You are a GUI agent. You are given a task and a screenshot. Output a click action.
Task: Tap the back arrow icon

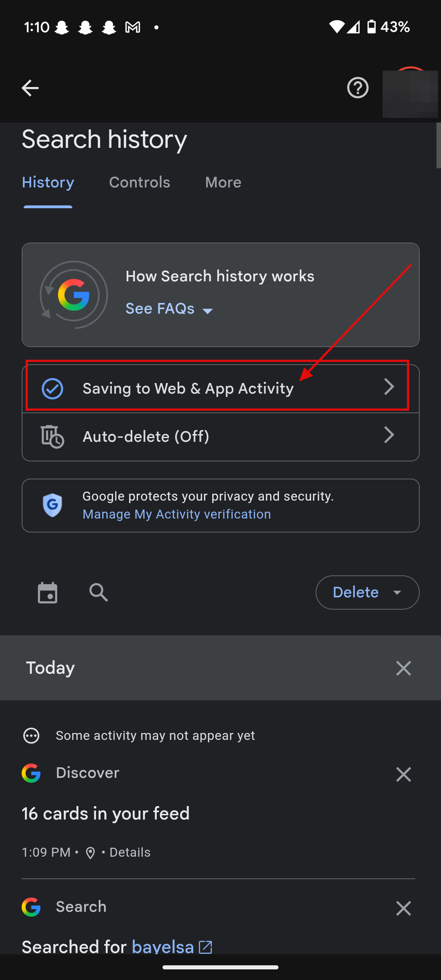coord(30,88)
